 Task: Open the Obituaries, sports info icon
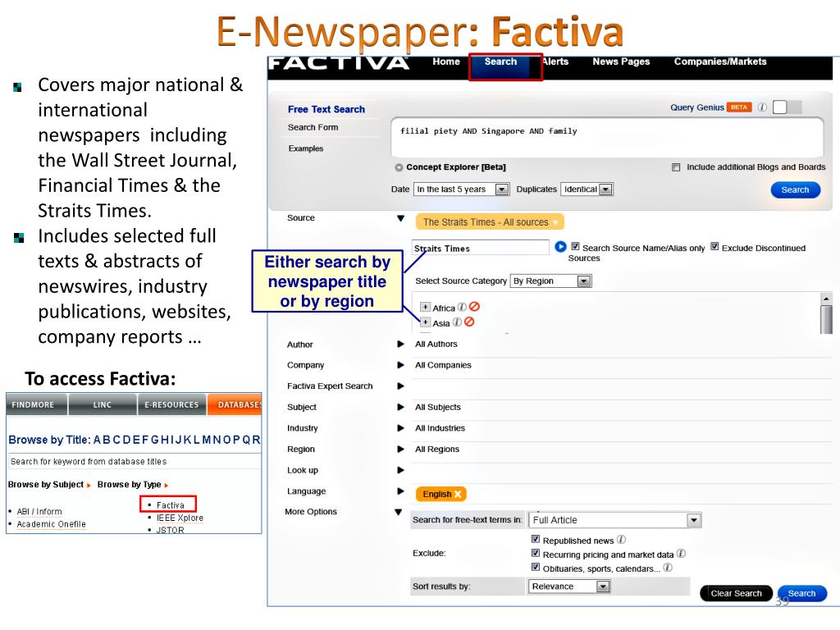[668, 568]
